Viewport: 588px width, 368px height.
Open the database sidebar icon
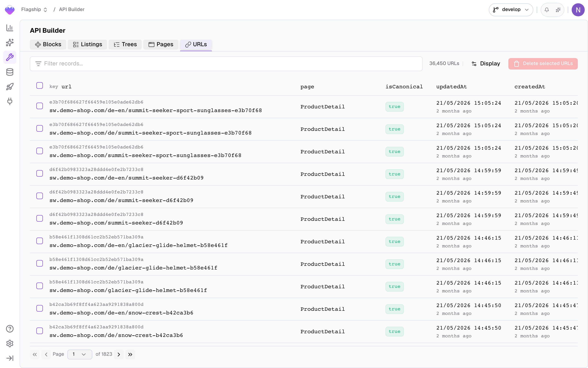click(x=10, y=72)
